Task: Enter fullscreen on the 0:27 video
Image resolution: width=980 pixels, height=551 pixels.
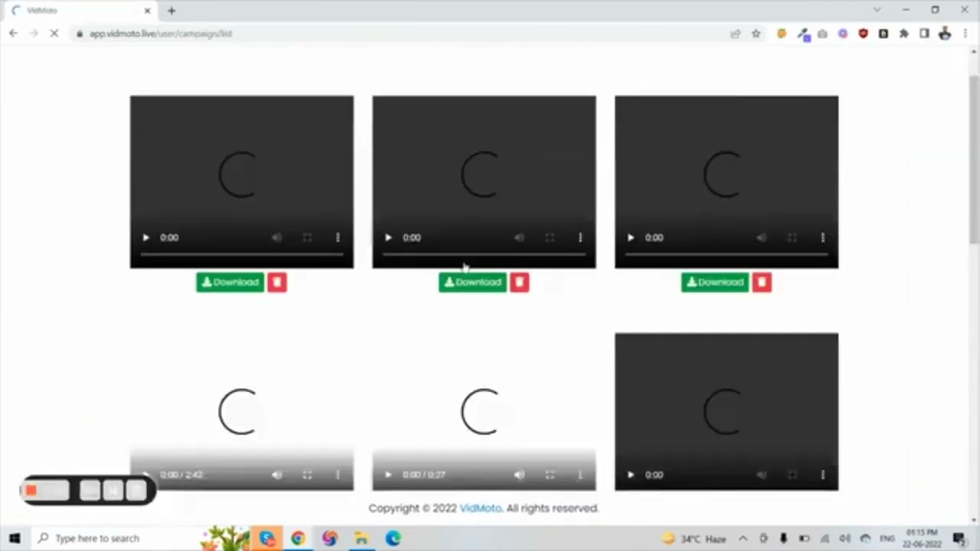Action: tap(550, 474)
